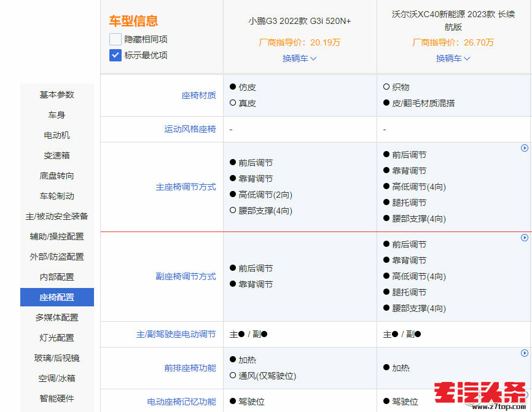Click 通风(仅驾驶位) option text

[267, 376]
